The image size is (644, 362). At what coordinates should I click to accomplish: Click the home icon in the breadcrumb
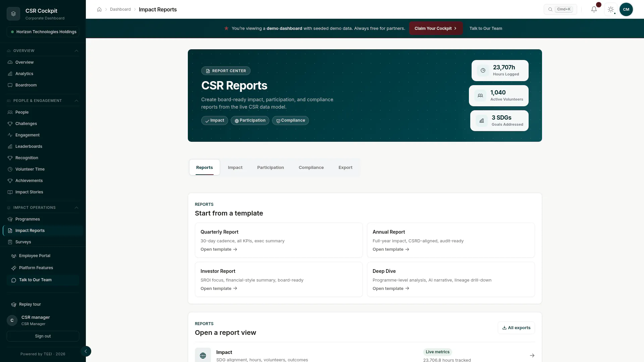click(x=99, y=9)
